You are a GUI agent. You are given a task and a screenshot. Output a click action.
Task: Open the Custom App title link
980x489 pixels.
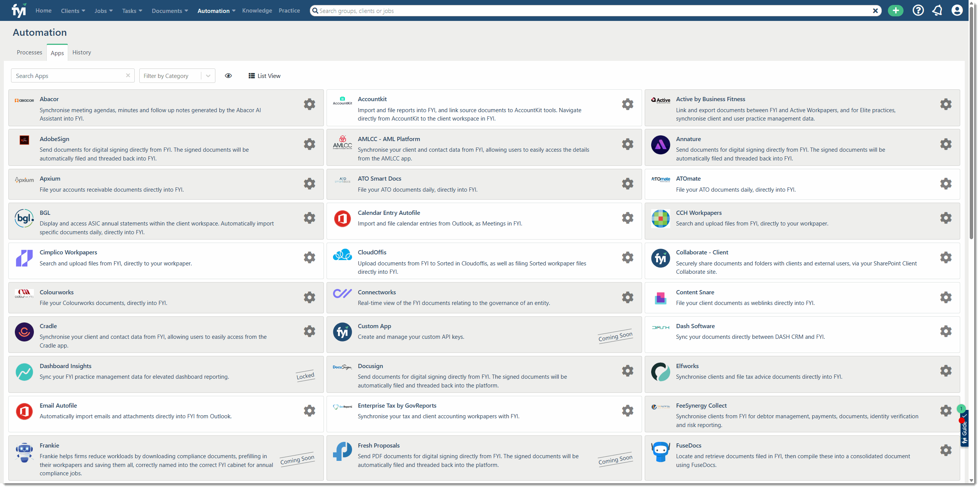coord(374,326)
